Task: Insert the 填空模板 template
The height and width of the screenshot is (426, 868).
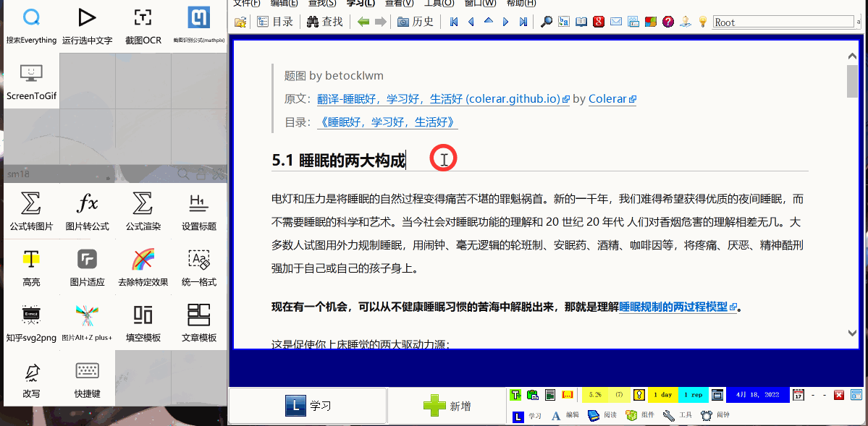Action: [143, 323]
